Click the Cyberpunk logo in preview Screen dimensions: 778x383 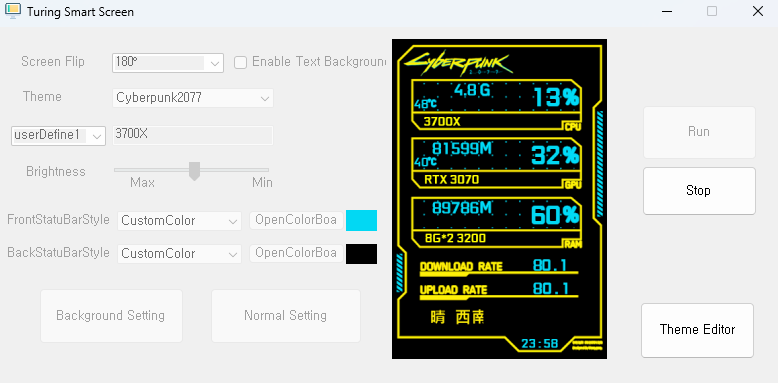click(457, 63)
